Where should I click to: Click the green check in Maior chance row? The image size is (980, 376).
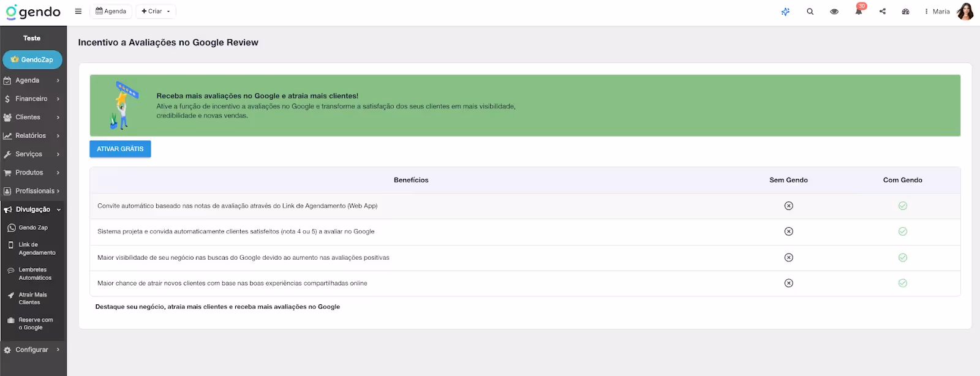tap(903, 283)
